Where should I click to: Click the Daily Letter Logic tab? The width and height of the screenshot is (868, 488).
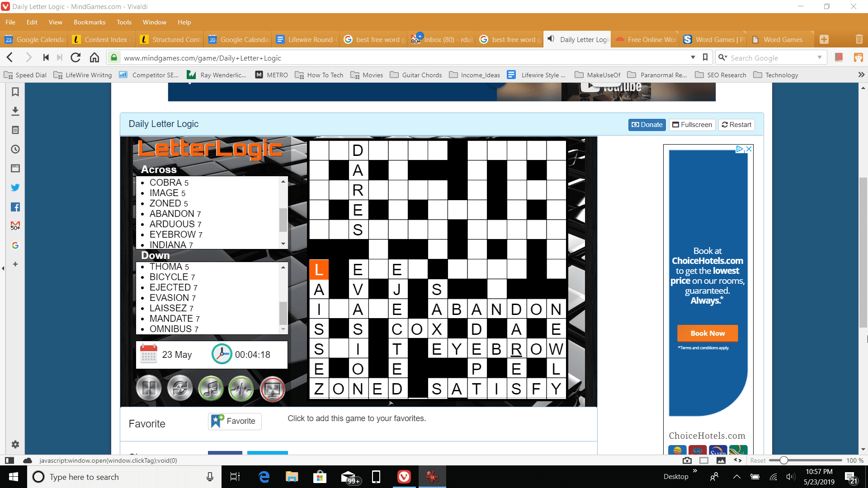pos(576,39)
